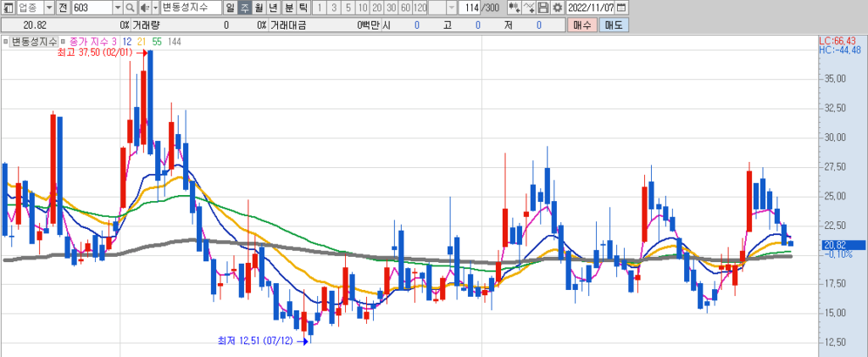Click the add line chart indicator icon
This screenshot has height=357, width=868.
(528, 8)
